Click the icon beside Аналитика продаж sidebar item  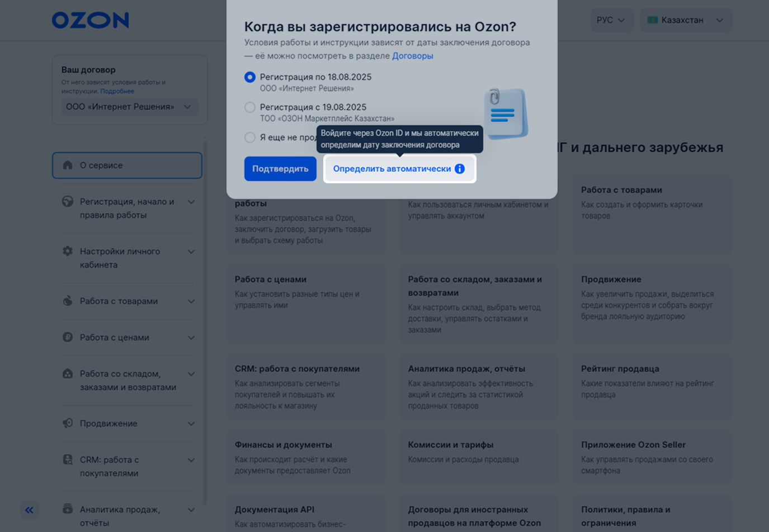click(68, 509)
